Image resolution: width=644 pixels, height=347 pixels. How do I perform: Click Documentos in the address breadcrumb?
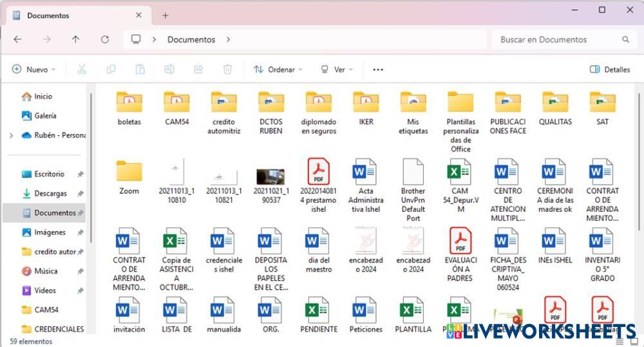point(191,39)
